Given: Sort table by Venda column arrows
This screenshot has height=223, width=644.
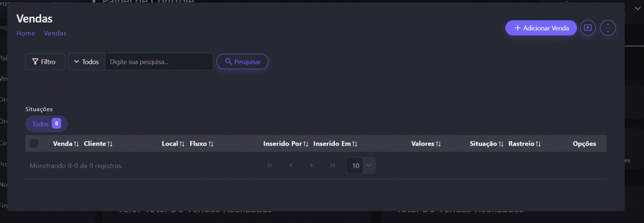Looking at the screenshot, I should (76, 144).
